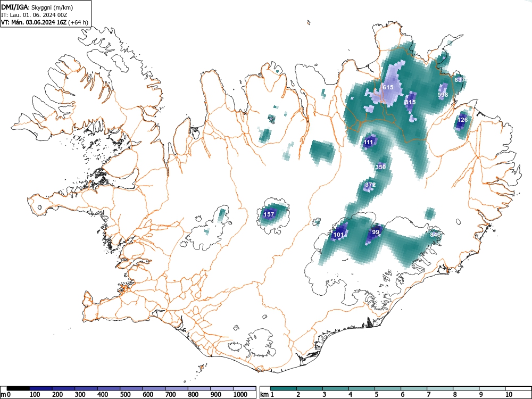Click the 598 visibility value on map

(443, 95)
